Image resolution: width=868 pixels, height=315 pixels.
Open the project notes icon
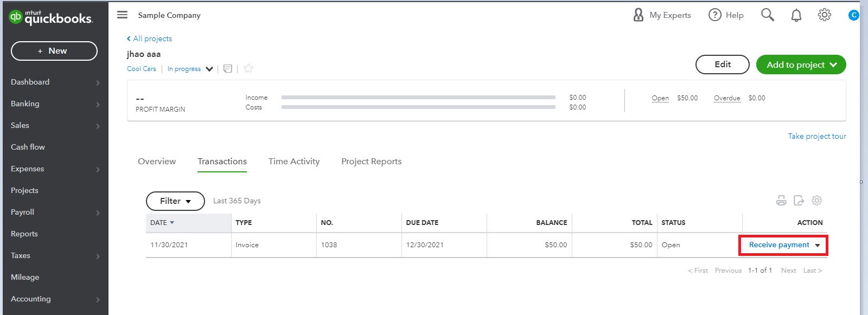click(228, 68)
